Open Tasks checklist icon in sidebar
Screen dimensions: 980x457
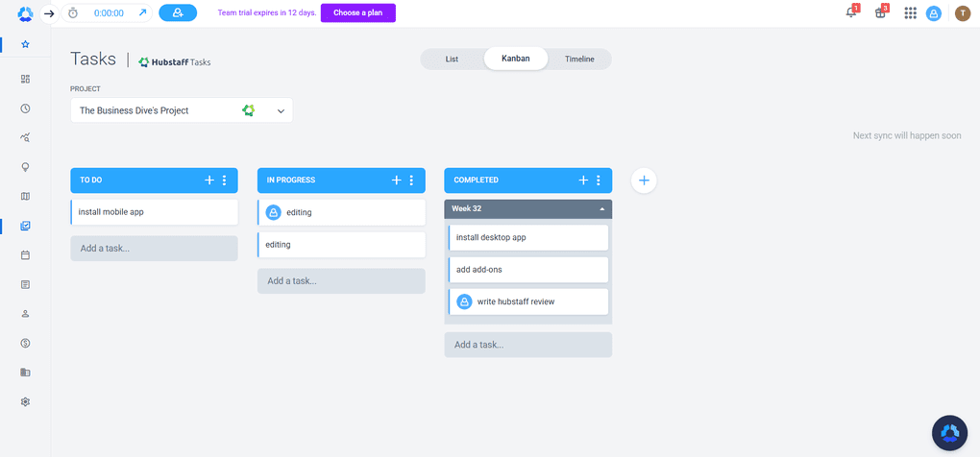point(26,226)
